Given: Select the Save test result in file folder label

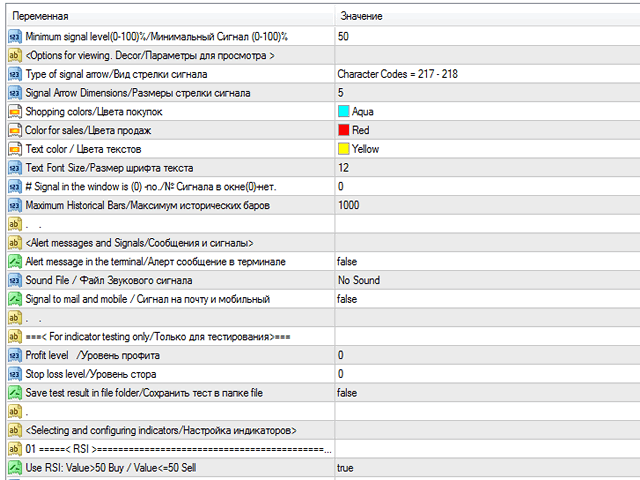Looking at the screenshot, I should point(144,393).
